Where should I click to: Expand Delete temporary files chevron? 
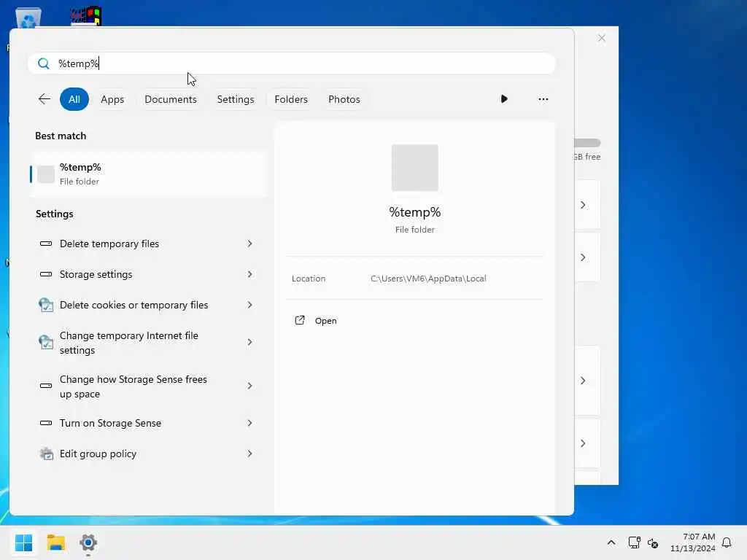click(249, 244)
